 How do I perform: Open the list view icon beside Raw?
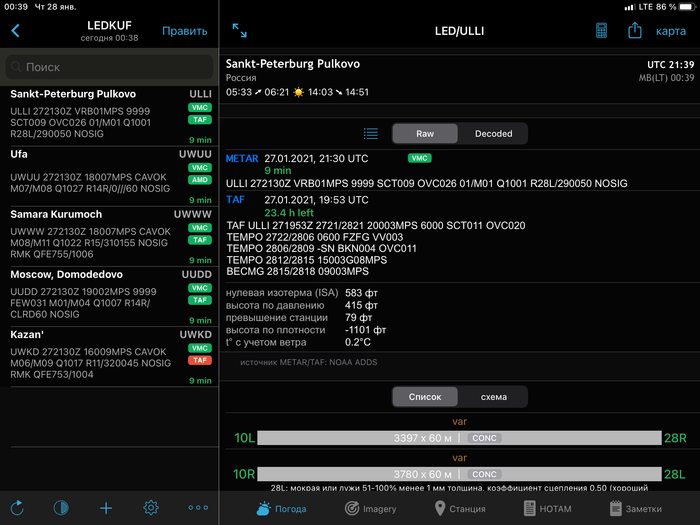[x=371, y=133]
